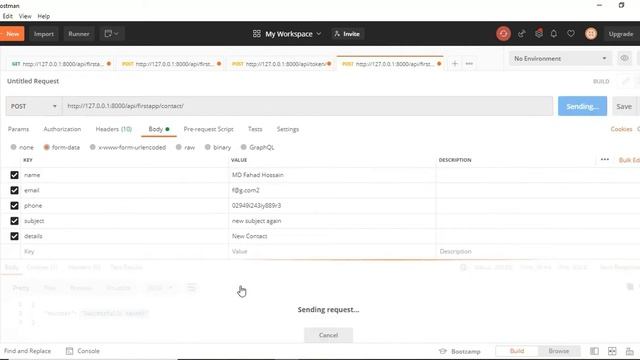
Task: Switch to Browse mode toggle
Action: pos(559,351)
